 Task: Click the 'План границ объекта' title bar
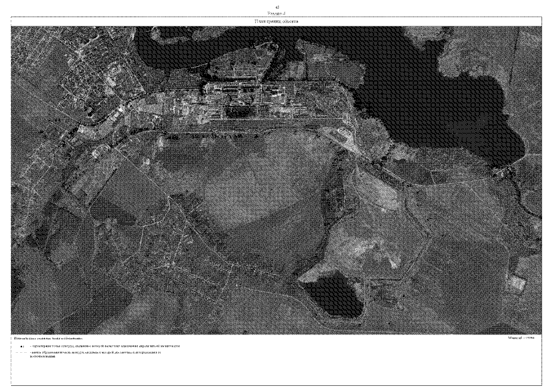coord(277,22)
